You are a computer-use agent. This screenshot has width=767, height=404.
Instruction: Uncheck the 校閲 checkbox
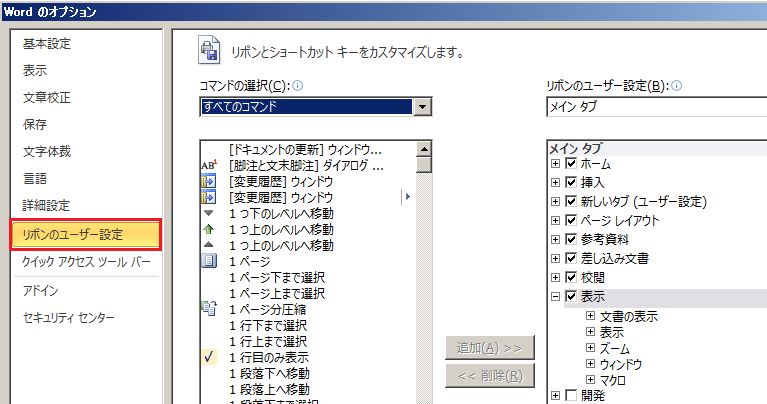click(x=571, y=277)
